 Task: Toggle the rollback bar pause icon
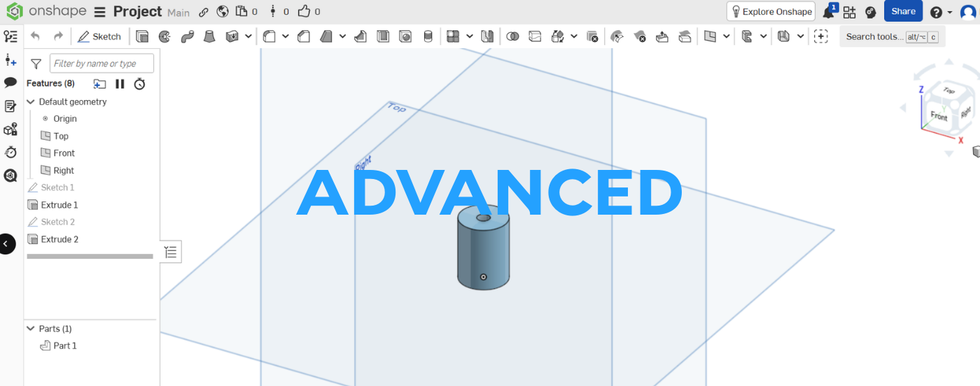click(x=120, y=84)
